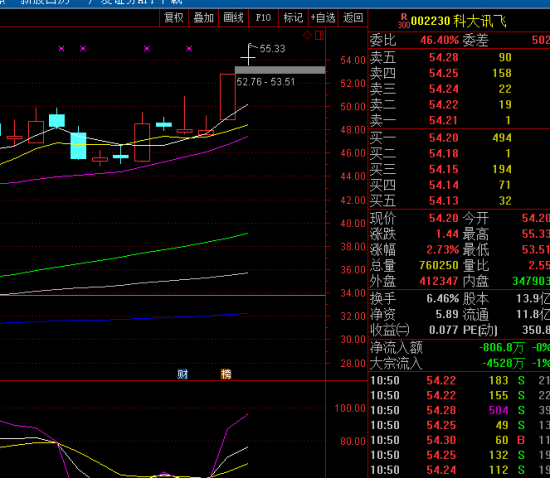Click the 标记 mark button
The height and width of the screenshot is (478, 550).
pos(293,18)
